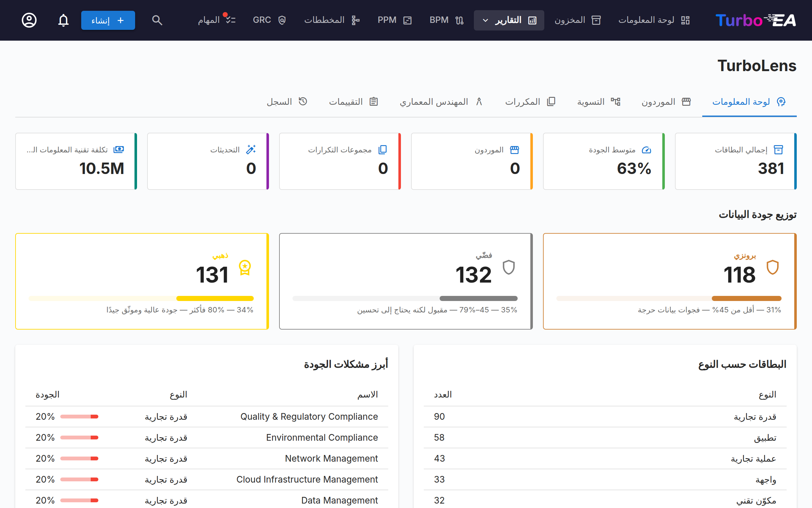Viewport: 812px width, 508px height.
Task: Click the BPM route icon
Action: tap(459, 20)
